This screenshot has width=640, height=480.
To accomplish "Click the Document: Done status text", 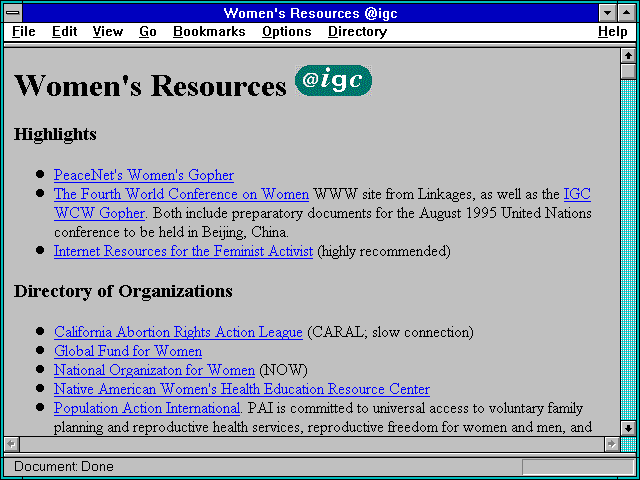I will (64, 467).
